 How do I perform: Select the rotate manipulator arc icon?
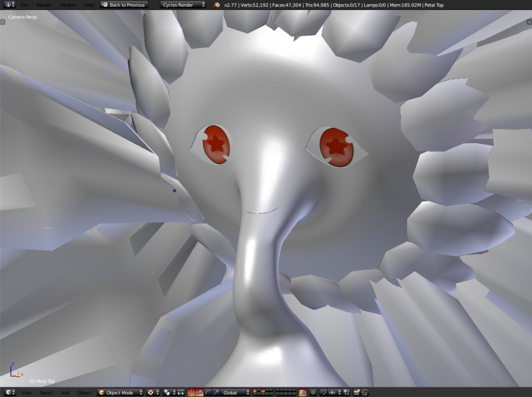(207, 393)
